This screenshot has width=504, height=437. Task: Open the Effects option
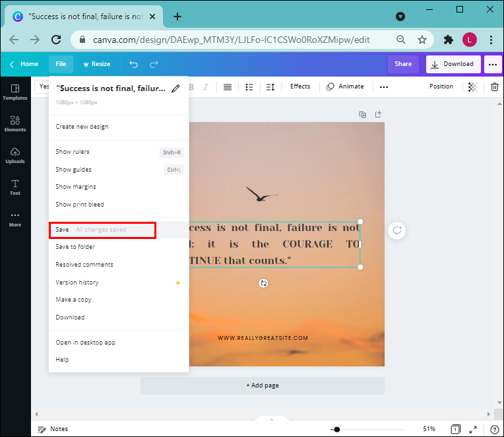[300, 86]
